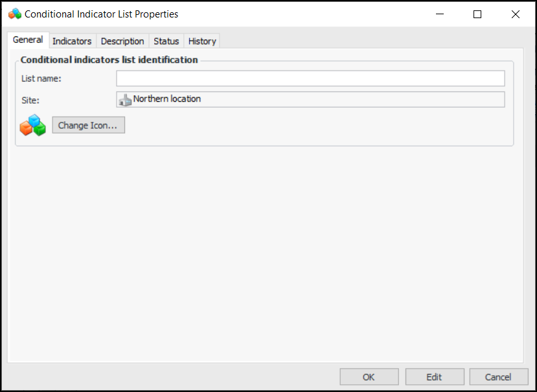The height and width of the screenshot is (392, 537).
Task: Click the "Site:" label
Action: 30,100
